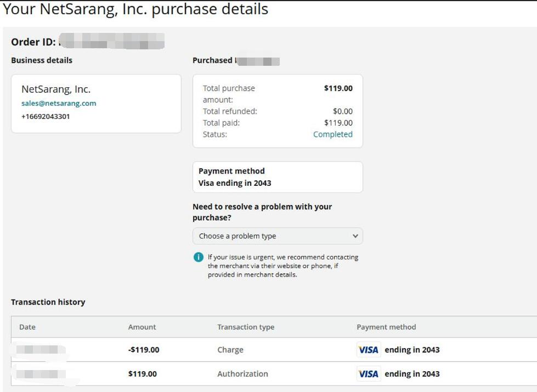Click the 'Authorization' transaction type cell
537x392 pixels.
242,374
